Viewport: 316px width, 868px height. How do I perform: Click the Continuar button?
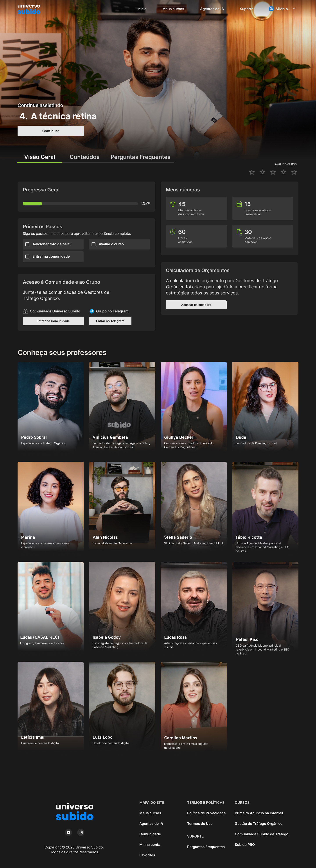coord(51,131)
